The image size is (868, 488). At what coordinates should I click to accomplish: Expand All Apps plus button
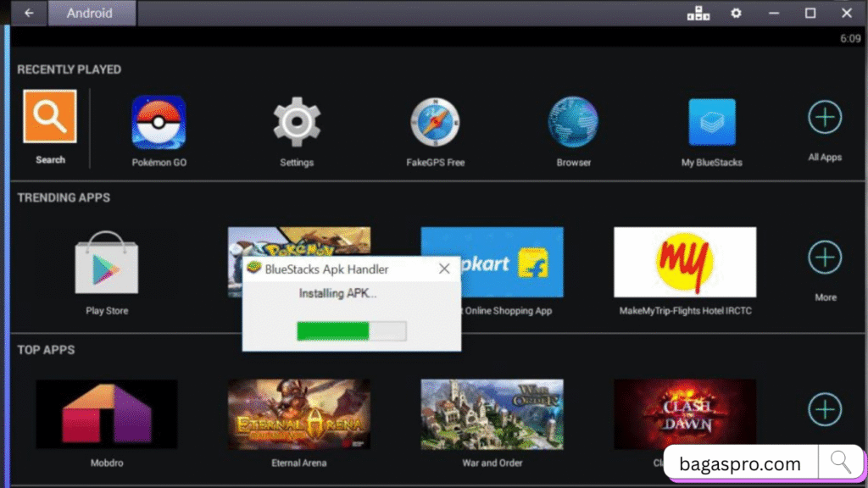(x=825, y=118)
